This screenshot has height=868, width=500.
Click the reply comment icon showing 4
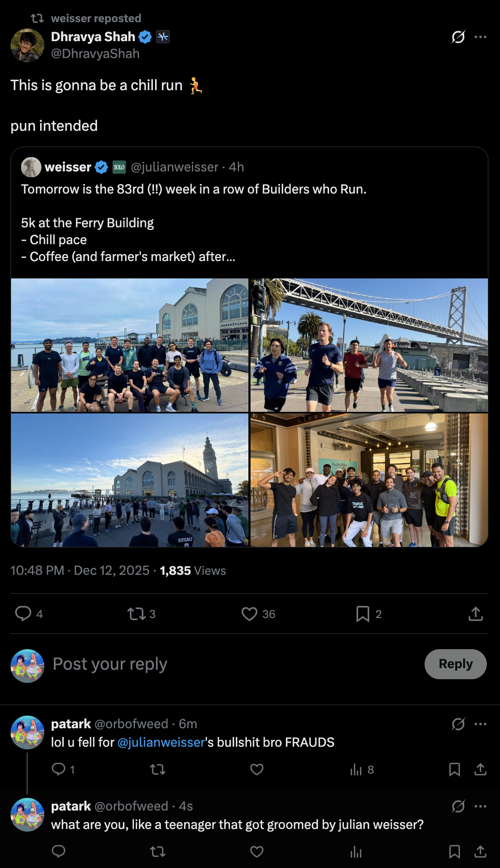pos(23,613)
